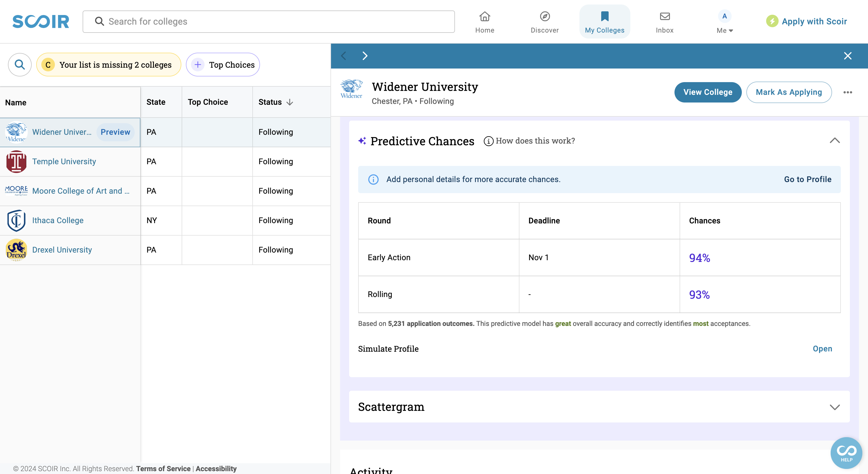Open Accessibility link
This screenshot has height=474, width=868.
click(216, 469)
